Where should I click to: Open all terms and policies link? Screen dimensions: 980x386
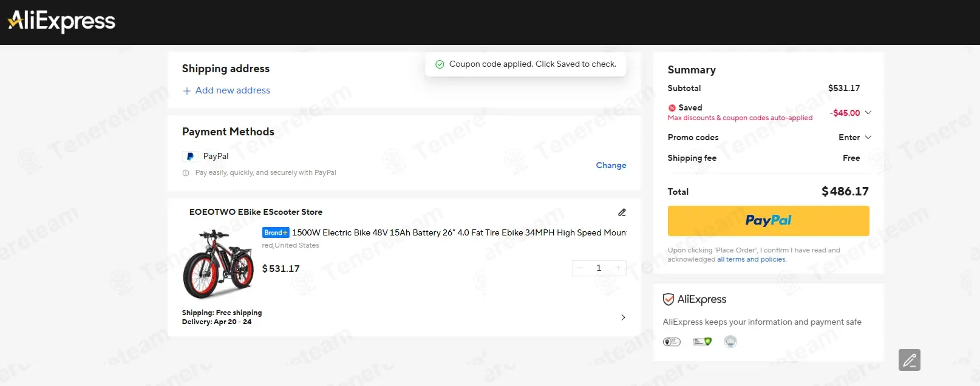coord(751,259)
